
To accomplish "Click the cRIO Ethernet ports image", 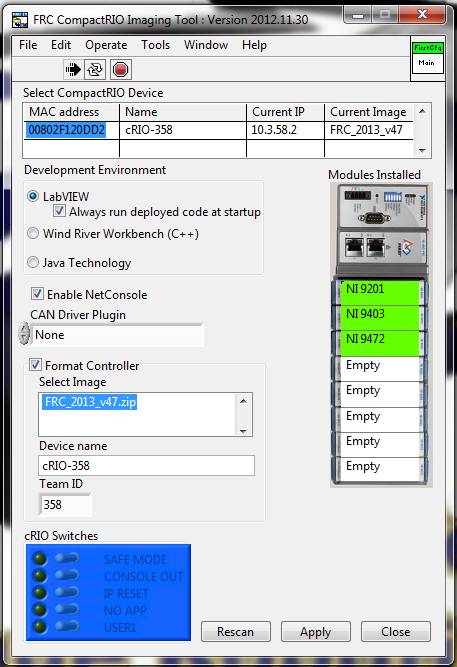I will 365,246.
